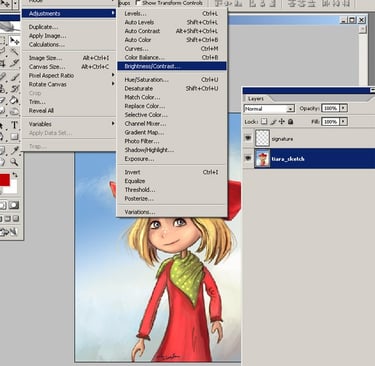
Task: Open Levels adjustment
Action: (172, 14)
